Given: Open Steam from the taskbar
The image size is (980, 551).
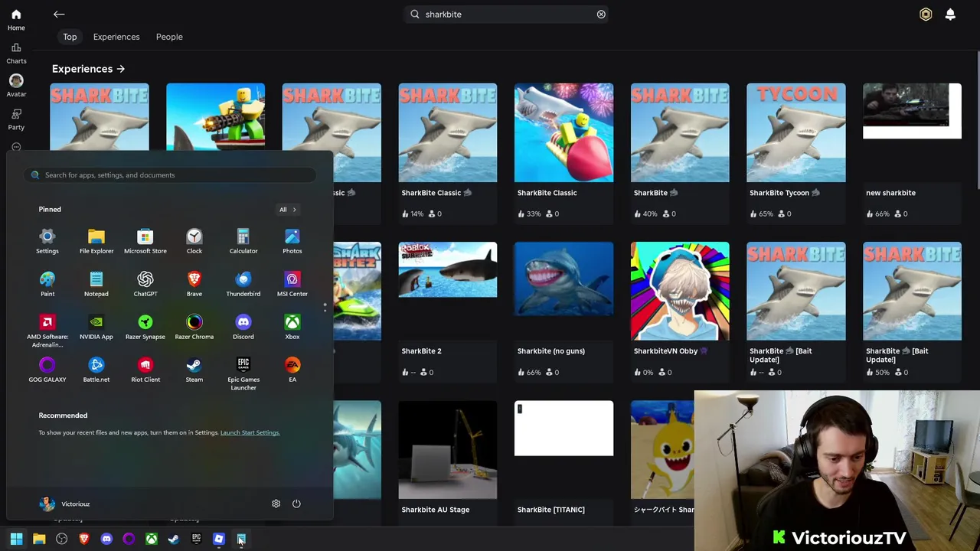Looking at the screenshot, I should point(174,539).
